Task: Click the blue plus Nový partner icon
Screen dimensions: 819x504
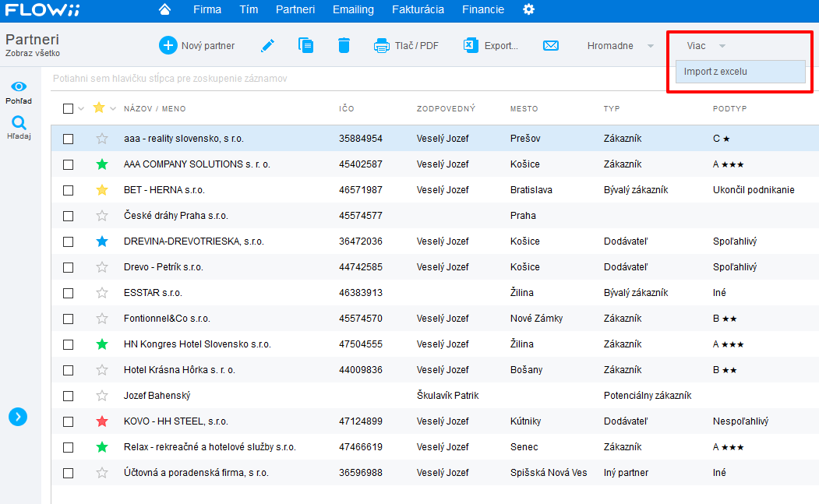Action: (x=168, y=45)
